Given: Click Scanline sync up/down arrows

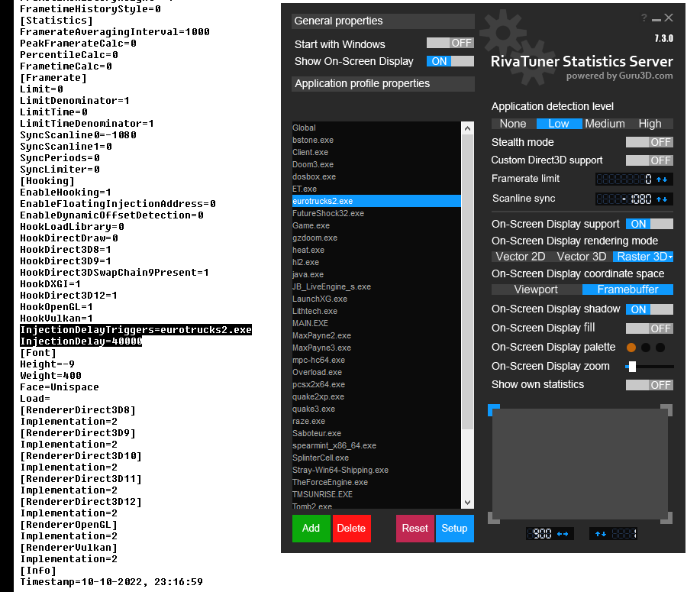Looking at the screenshot, I should [x=662, y=199].
